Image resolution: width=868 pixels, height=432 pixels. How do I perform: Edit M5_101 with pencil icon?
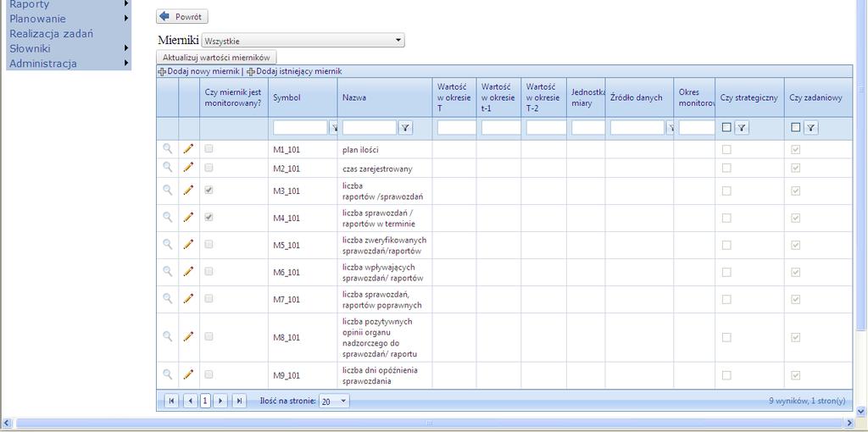pyautogui.click(x=188, y=244)
